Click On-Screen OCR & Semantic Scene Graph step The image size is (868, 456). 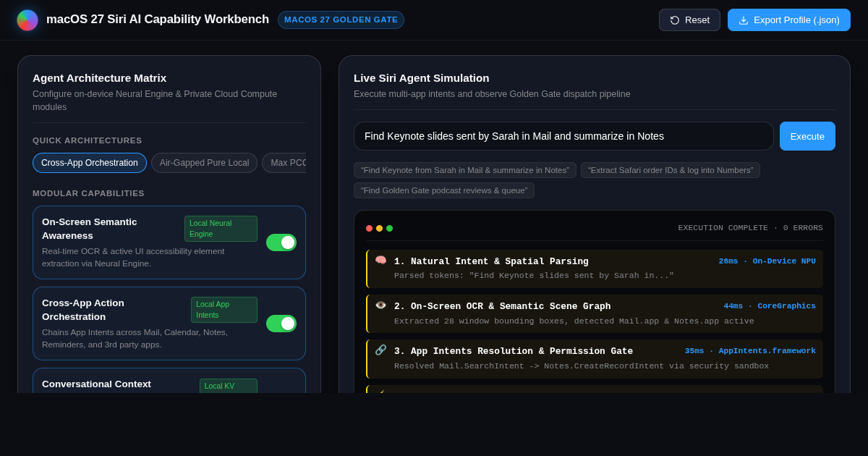pyautogui.click(x=595, y=313)
